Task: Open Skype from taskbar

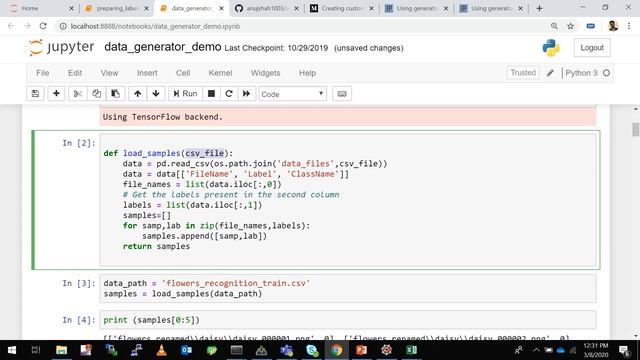Action: 312,350
